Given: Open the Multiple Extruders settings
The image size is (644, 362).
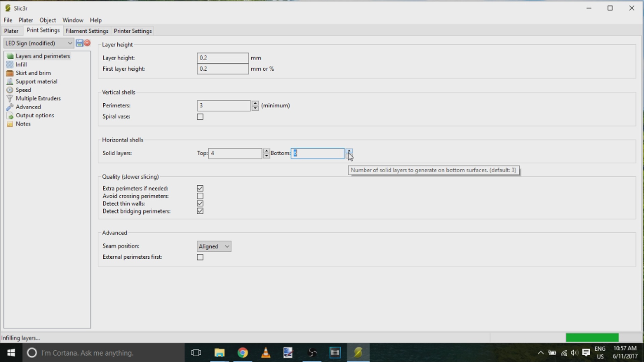Looking at the screenshot, I should [x=38, y=98].
